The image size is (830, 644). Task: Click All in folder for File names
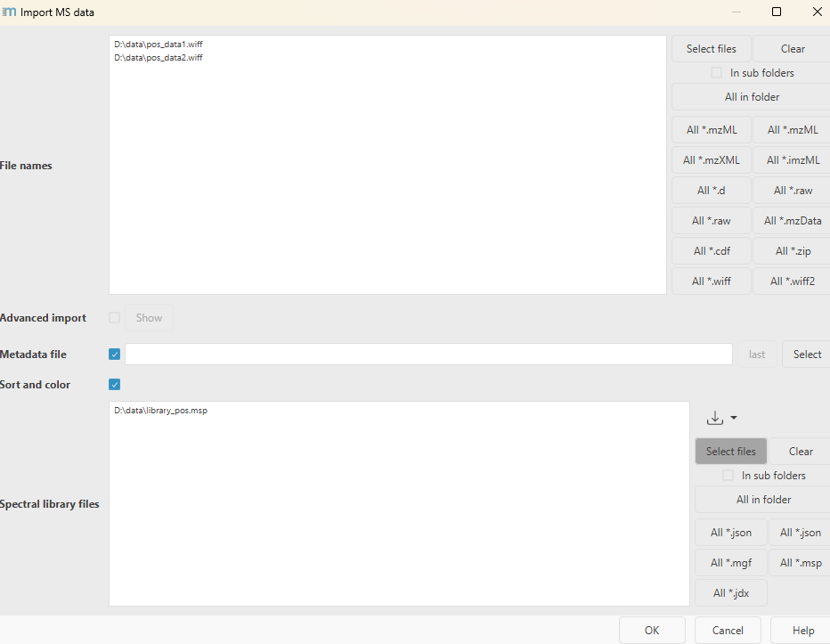[752, 97]
